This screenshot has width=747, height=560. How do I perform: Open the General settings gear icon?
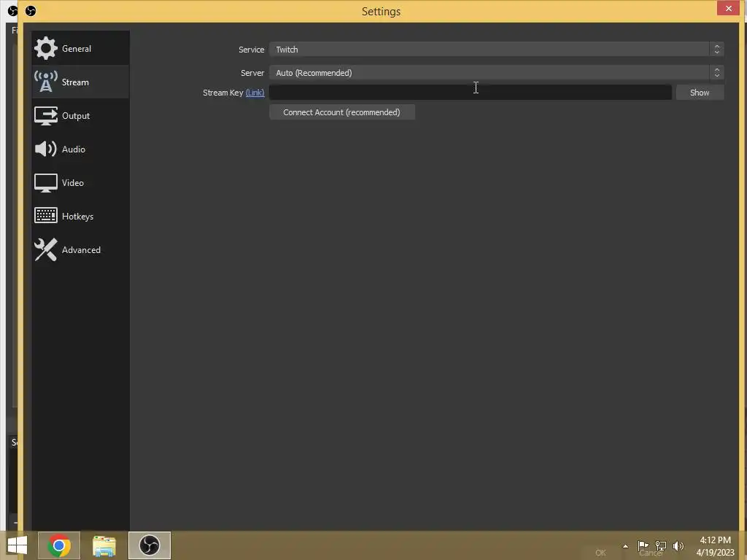(x=46, y=48)
